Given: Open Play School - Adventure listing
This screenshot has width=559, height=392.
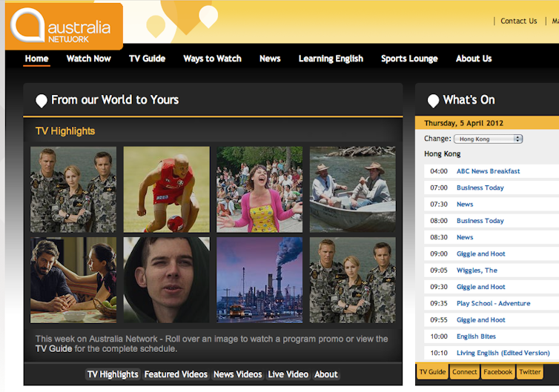Looking at the screenshot, I should pos(494,303).
